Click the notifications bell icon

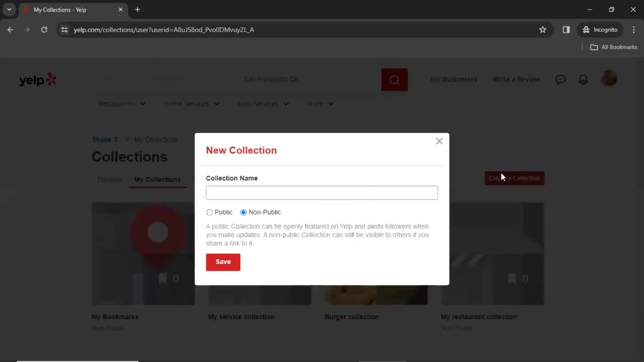(583, 79)
